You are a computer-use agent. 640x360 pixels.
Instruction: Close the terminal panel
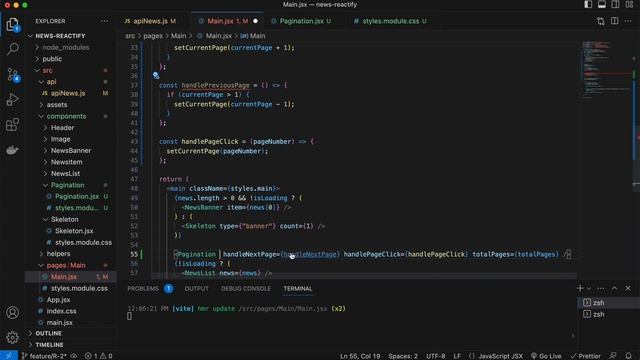pyautogui.click(x=628, y=288)
